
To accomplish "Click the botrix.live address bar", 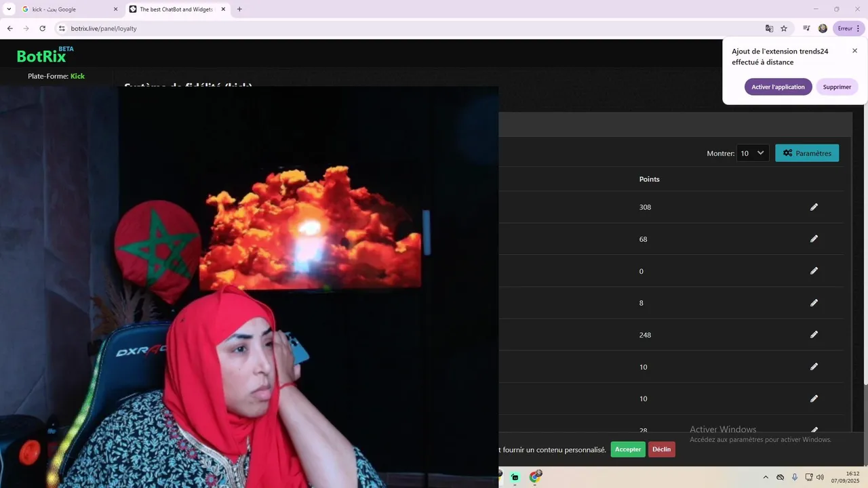I will point(407,28).
